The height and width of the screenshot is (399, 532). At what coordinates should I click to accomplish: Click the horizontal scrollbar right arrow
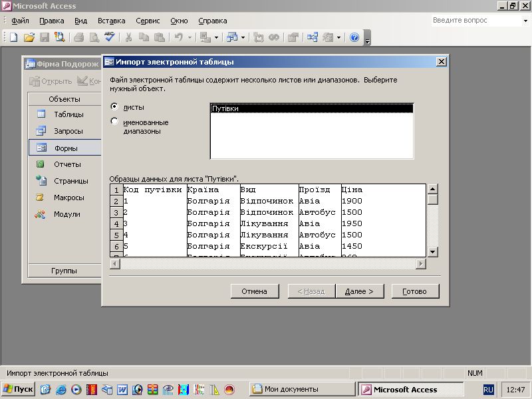click(421, 263)
